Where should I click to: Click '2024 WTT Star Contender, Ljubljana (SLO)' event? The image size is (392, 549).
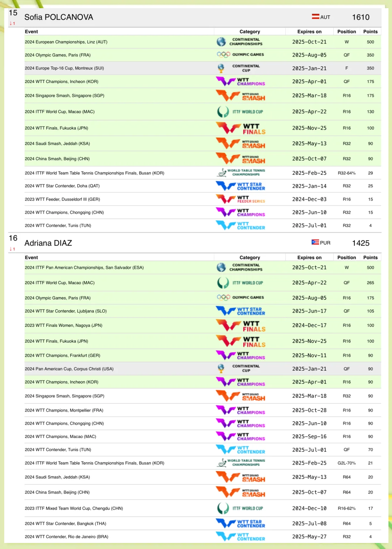point(66,311)
